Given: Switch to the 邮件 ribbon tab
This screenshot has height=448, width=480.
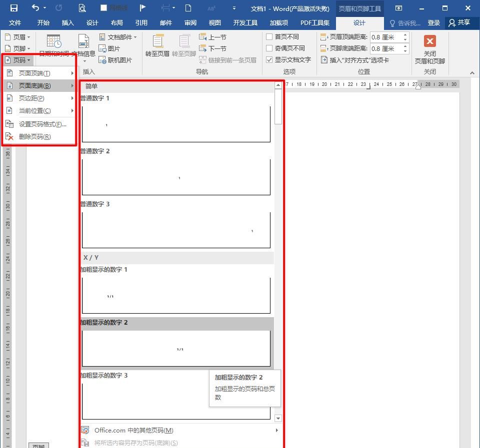Looking at the screenshot, I should (166, 22).
